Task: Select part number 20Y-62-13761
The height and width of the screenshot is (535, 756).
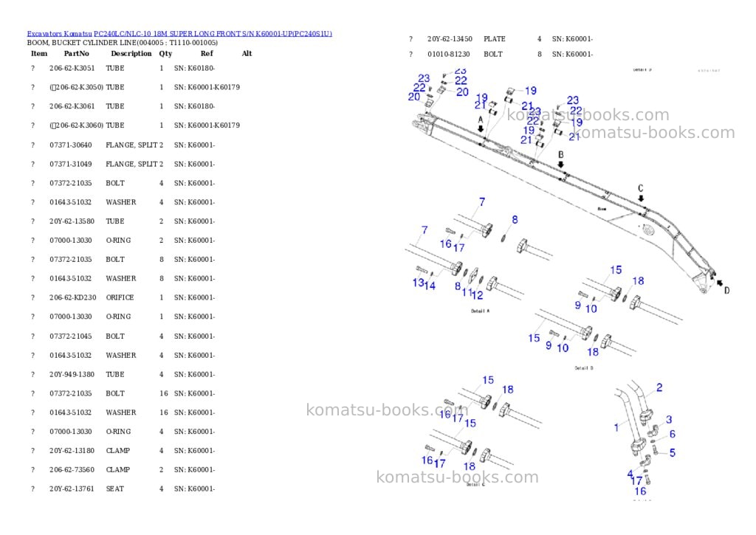Action: tap(72, 489)
